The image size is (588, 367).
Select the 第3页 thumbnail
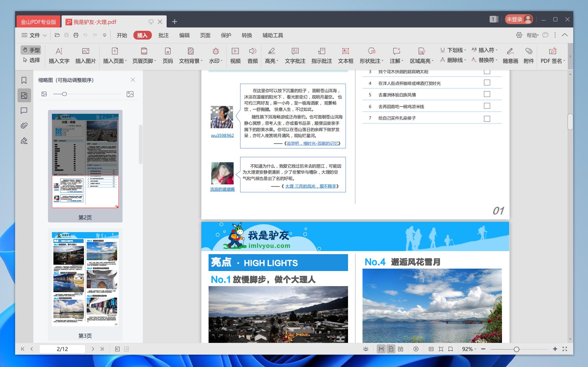[x=85, y=285]
